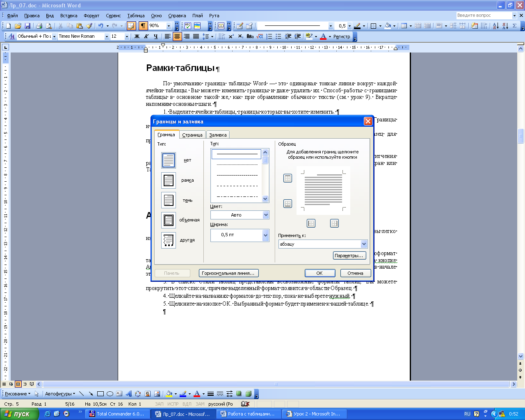The image size is (525, 420).
Task: Click the Горизонтальная линия... button
Action: tap(228, 273)
